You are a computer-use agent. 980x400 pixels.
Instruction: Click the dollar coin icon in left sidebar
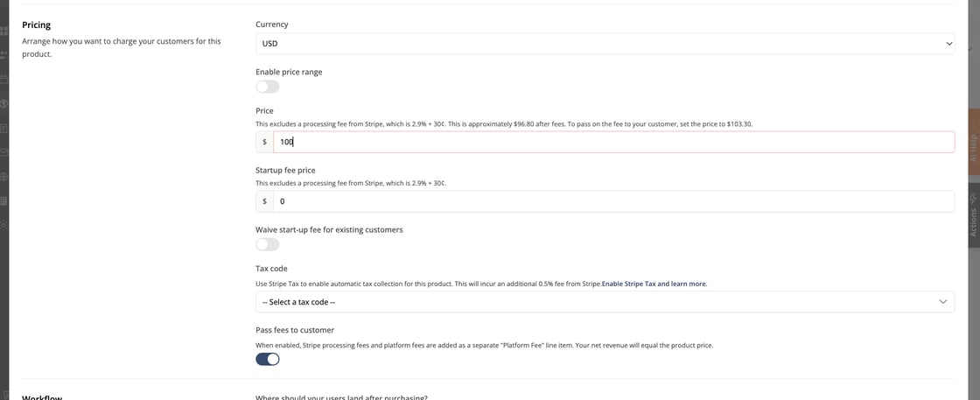pos(3,104)
